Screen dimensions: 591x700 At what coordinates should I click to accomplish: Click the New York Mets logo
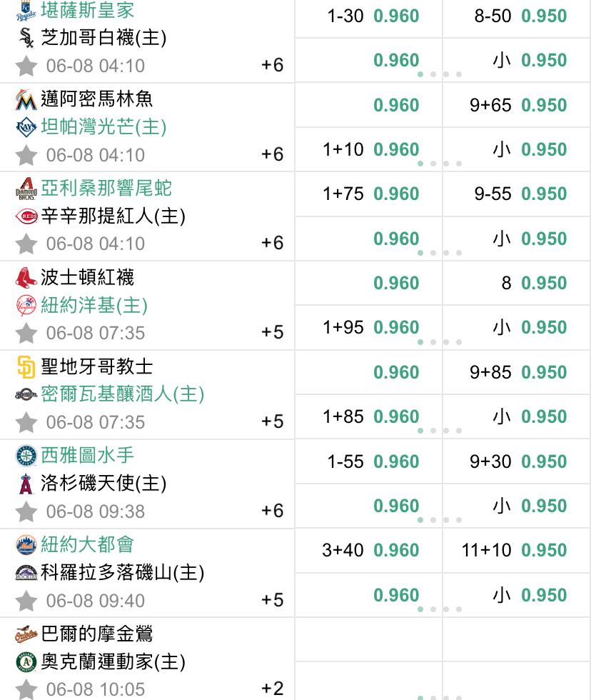[26, 545]
